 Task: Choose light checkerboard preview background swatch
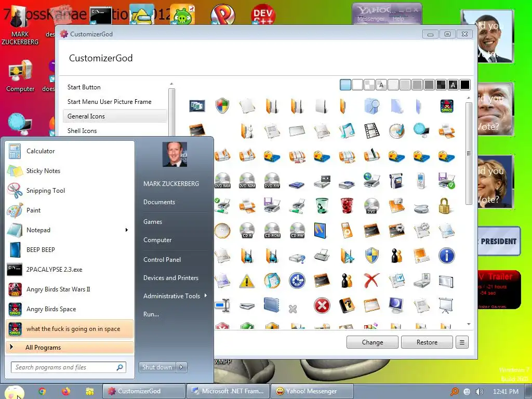[369, 85]
